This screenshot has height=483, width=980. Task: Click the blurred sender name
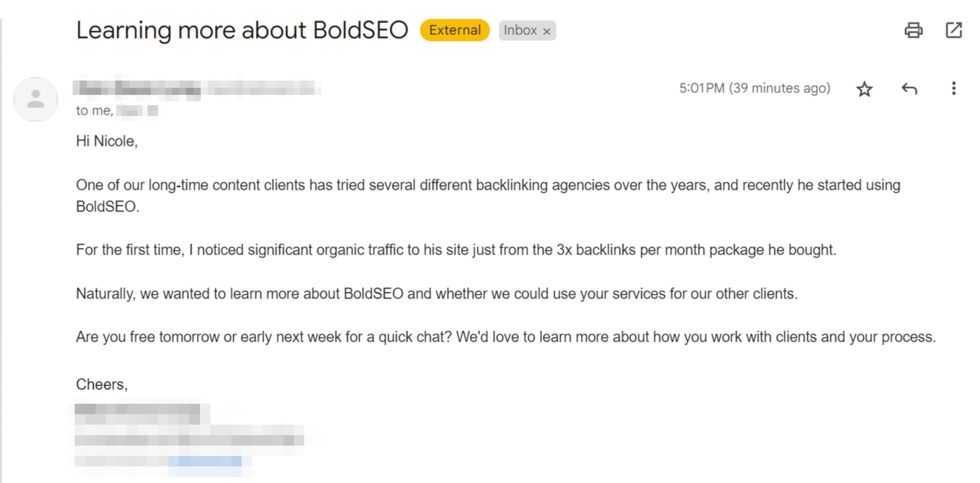pos(137,88)
